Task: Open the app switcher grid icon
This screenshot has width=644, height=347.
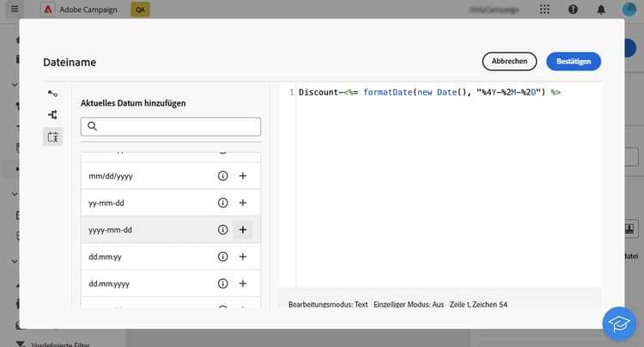Action: (x=544, y=9)
